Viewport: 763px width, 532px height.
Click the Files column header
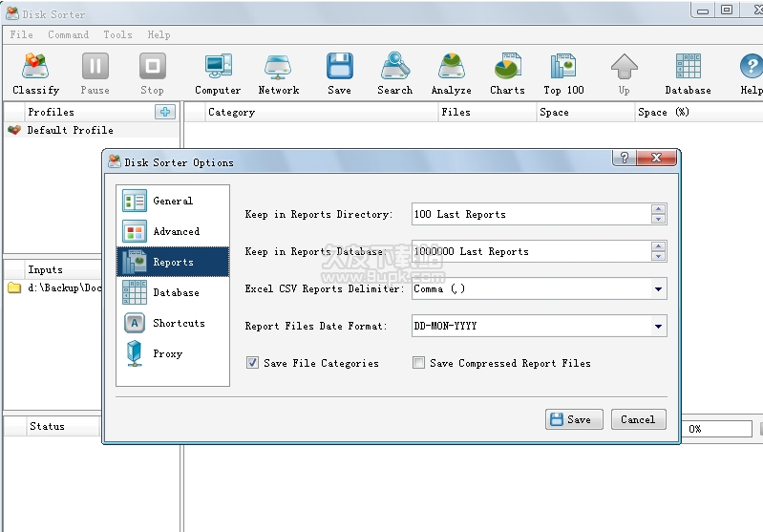click(x=487, y=113)
